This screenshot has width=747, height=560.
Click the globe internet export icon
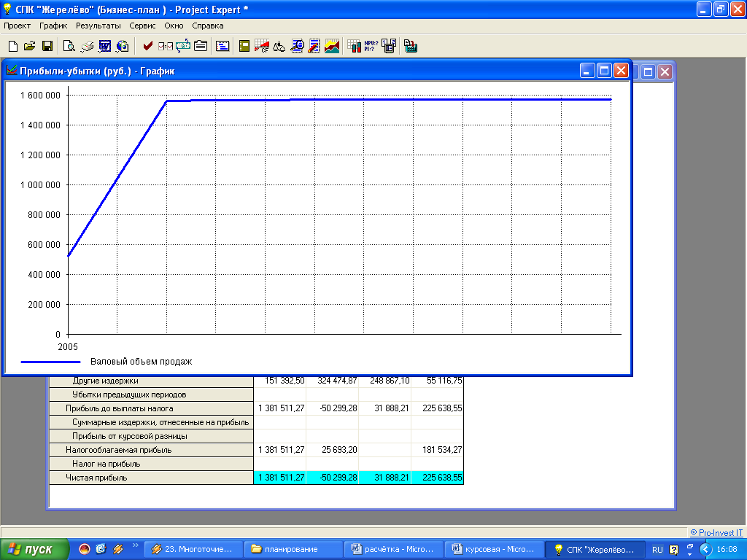[123, 46]
